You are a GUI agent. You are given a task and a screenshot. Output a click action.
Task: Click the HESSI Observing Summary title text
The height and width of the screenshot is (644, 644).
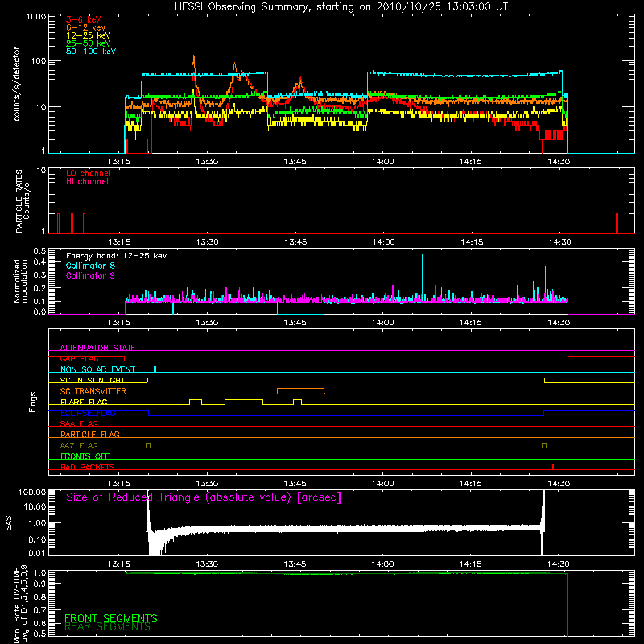point(341,6)
